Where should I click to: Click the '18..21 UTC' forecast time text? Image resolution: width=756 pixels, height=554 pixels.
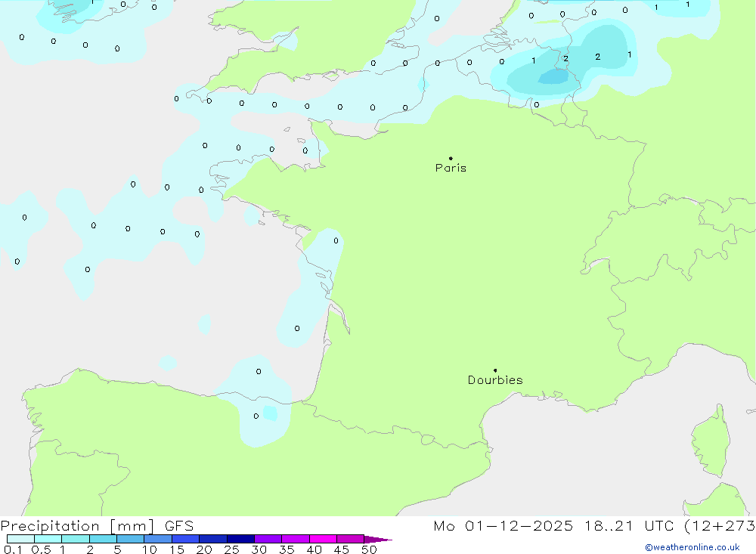(629, 526)
